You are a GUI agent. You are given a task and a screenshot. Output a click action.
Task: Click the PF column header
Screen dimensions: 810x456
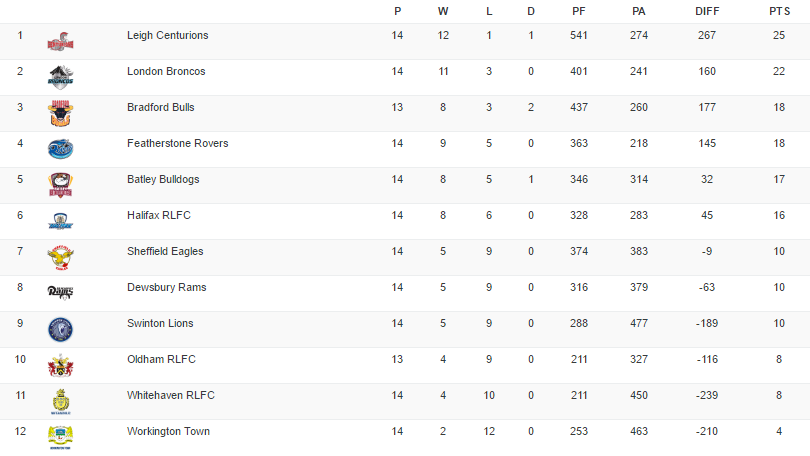[579, 11]
